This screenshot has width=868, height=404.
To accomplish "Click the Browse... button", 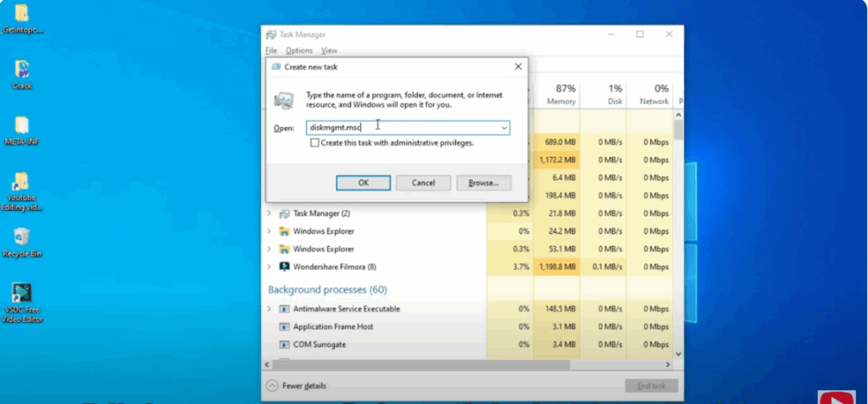I will tap(483, 183).
